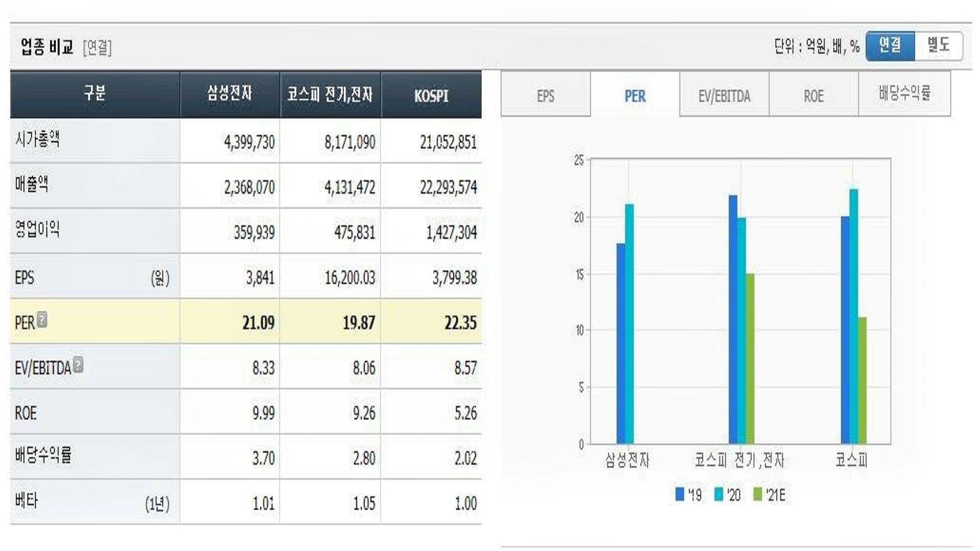Click sector PER value 19.87
980x551 pixels.
coord(359,323)
